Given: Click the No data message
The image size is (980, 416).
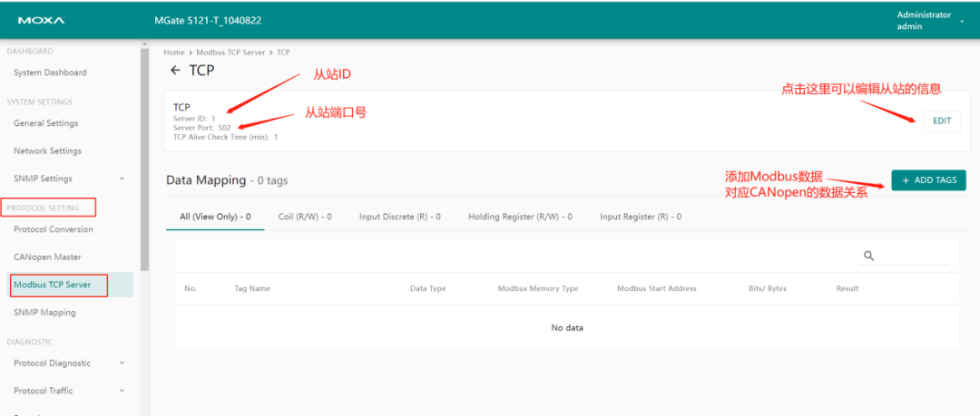Looking at the screenshot, I should 567,328.
